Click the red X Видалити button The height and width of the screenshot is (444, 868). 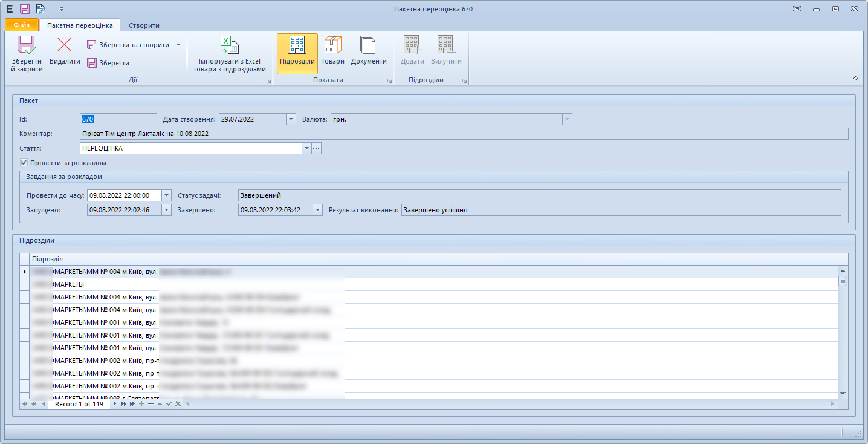pyautogui.click(x=65, y=51)
